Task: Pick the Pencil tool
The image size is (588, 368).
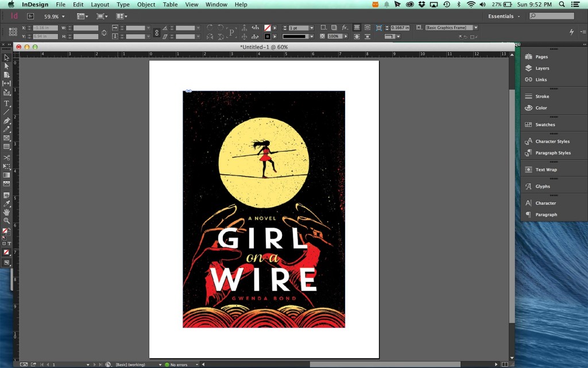Action: point(6,129)
